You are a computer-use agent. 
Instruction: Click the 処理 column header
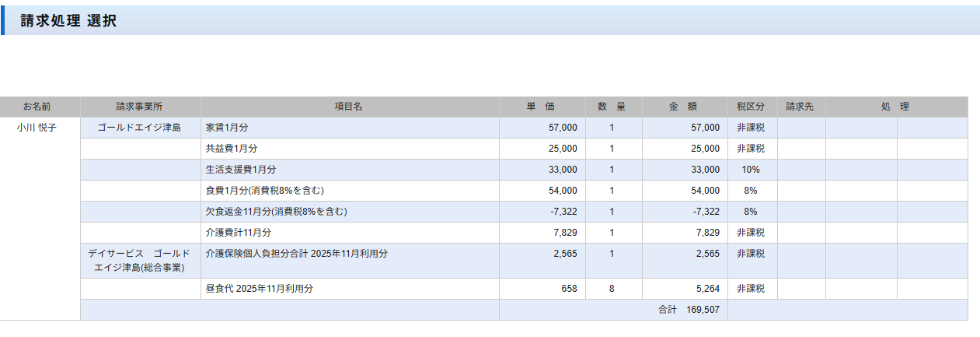[x=895, y=107]
